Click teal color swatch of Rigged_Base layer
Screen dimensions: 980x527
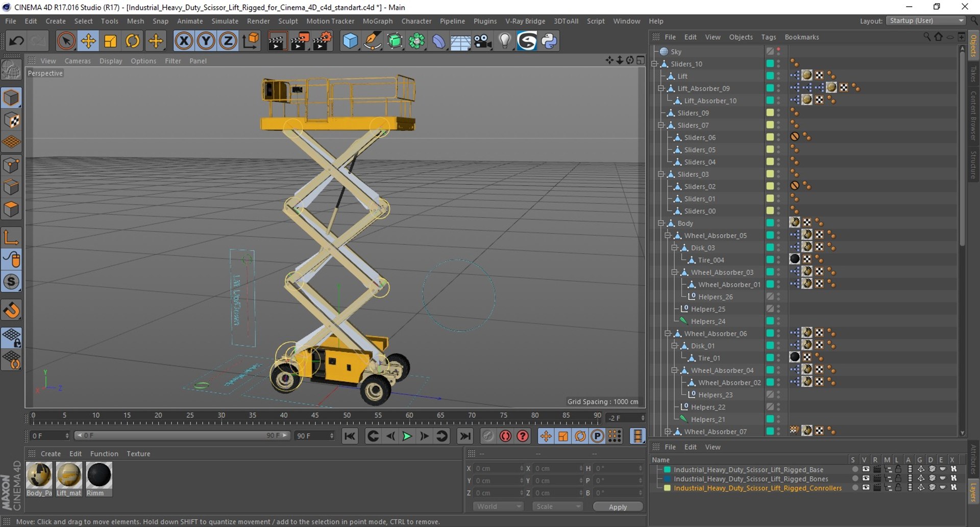(667, 469)
